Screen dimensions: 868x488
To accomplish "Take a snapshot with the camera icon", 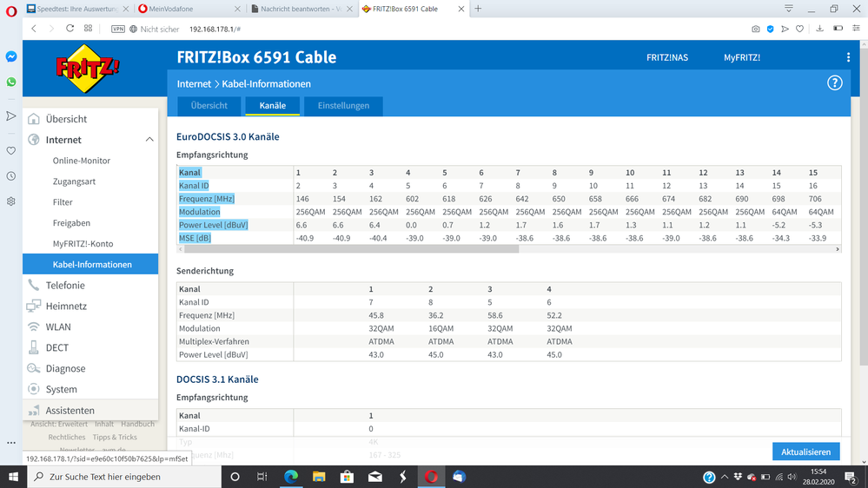I will pos(755,29).
